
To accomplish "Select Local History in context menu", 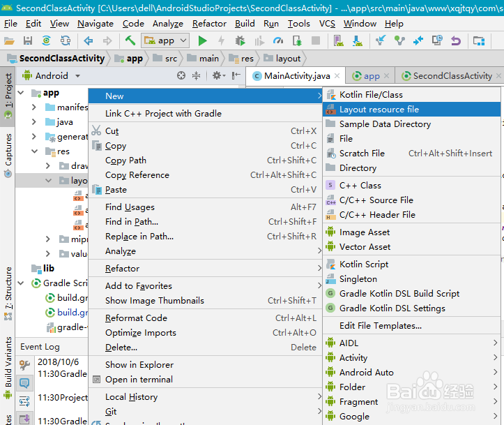I will 205,397.
